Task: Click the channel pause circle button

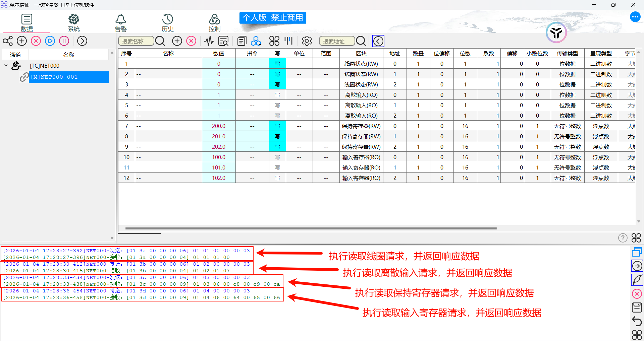Action: coord(64,41)
